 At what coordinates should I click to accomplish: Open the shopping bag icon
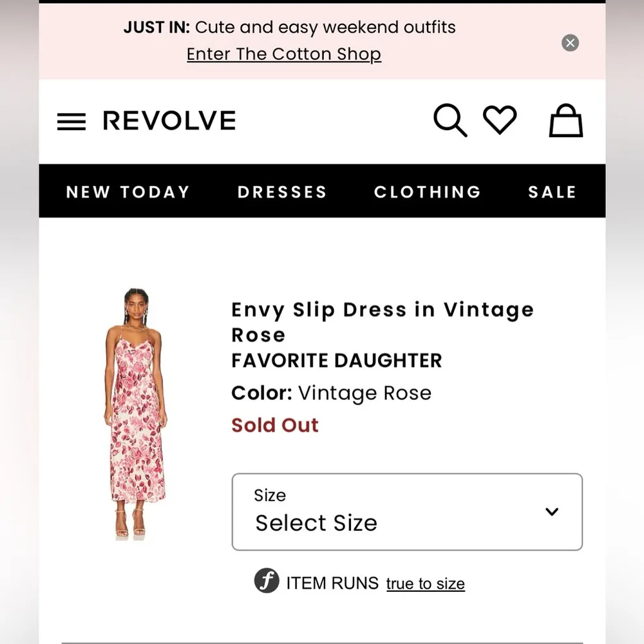coord(565,121)
